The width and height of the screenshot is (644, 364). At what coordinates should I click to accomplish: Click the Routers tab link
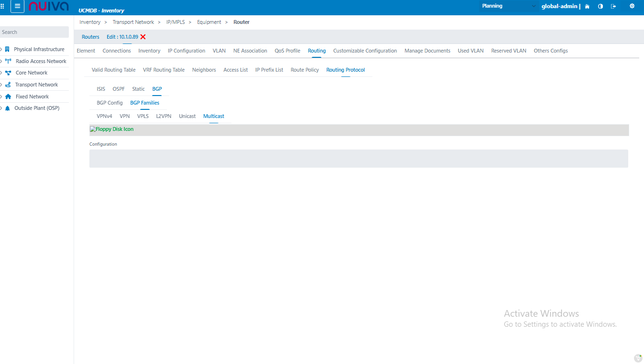[x=90, y=37]
